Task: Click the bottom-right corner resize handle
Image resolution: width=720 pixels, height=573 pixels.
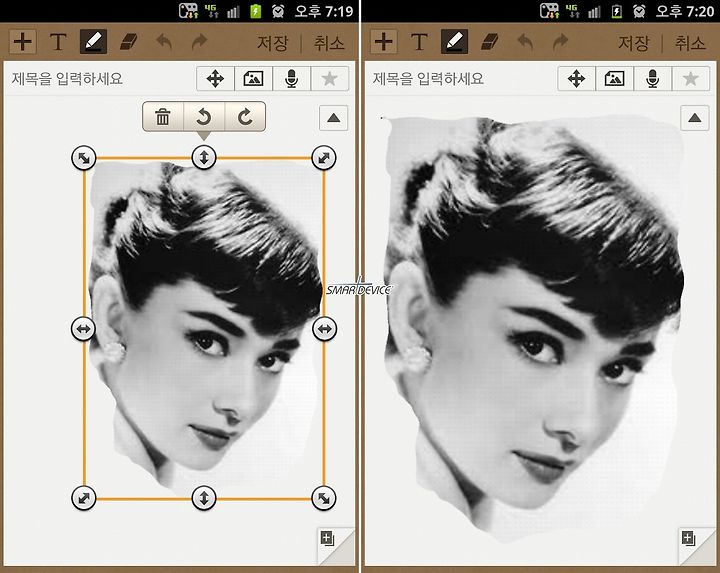Action: click(x=324, y=498)
